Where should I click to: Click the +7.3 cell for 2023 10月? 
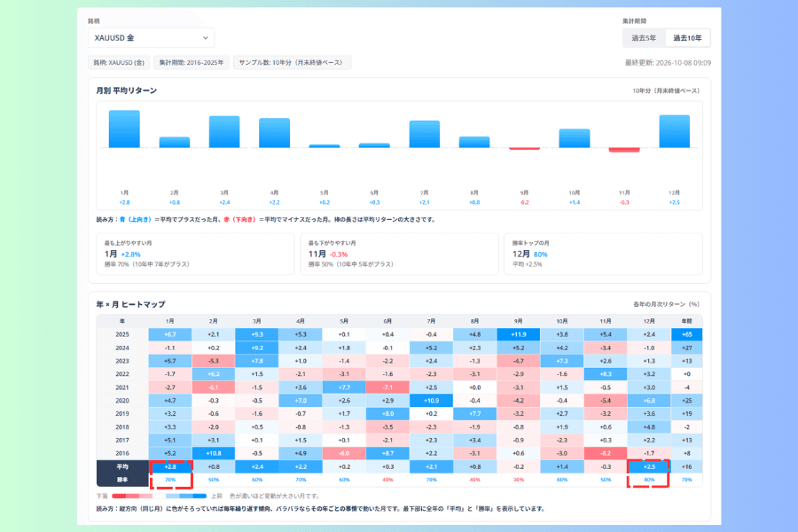click(562, 361)
